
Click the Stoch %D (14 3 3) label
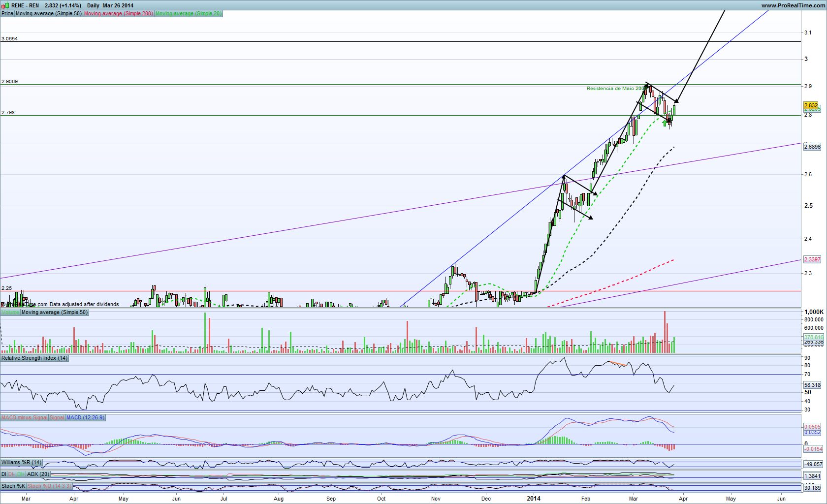pyautogui.click(x=50, y=486)
